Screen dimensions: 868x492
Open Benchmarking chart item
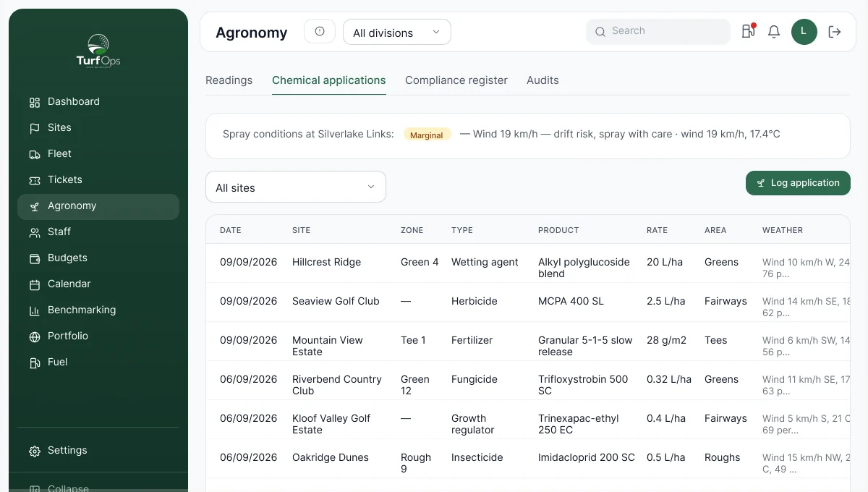pos(98,310)
